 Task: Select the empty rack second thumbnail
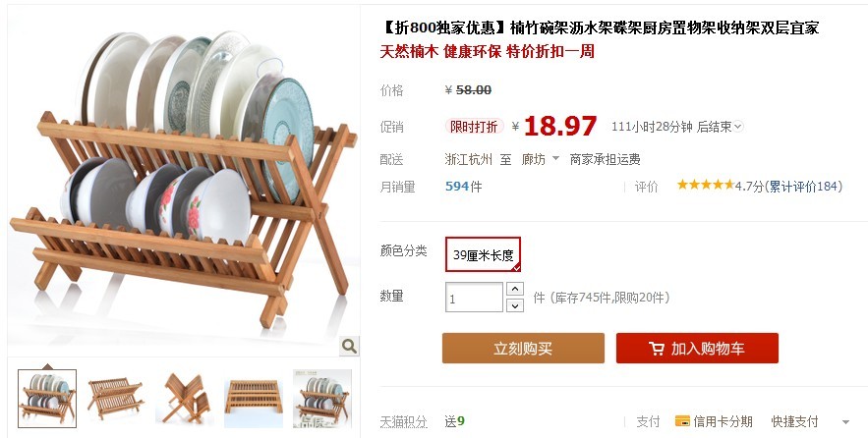point(116,399)
